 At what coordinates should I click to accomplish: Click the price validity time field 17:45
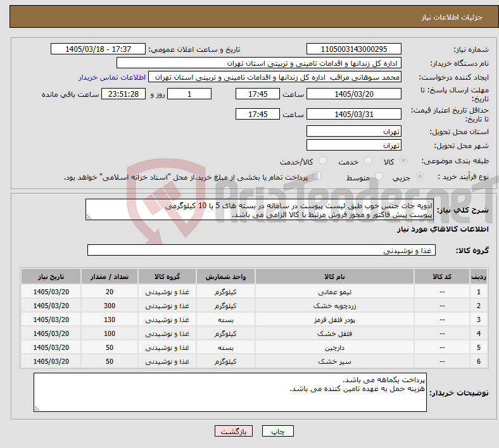coord(258,114)
